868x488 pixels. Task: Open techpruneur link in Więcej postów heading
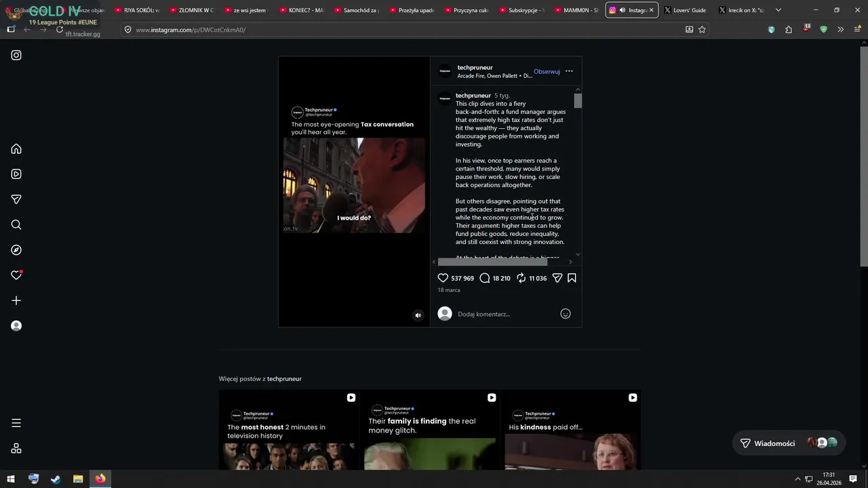tap(284, 379)
